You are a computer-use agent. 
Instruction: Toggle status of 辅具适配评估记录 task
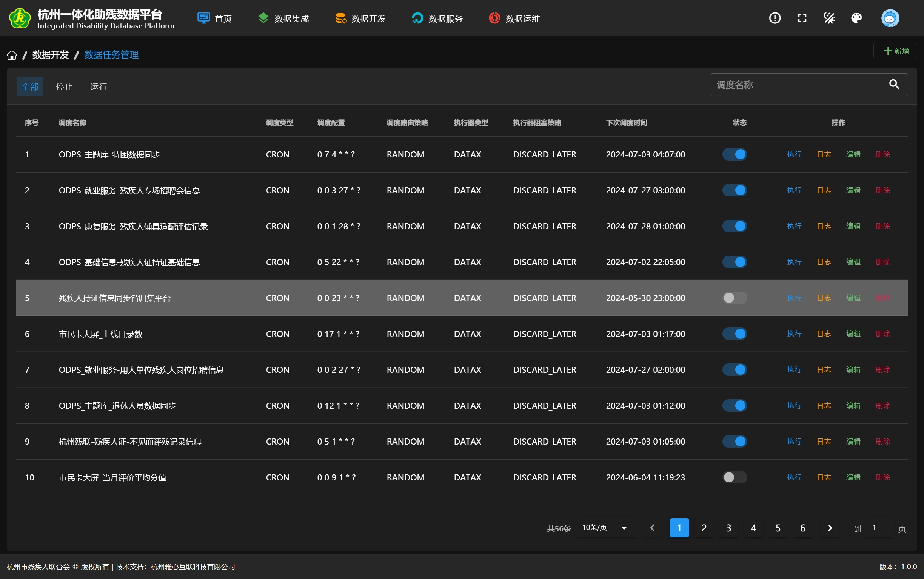[x=735, y=226]
